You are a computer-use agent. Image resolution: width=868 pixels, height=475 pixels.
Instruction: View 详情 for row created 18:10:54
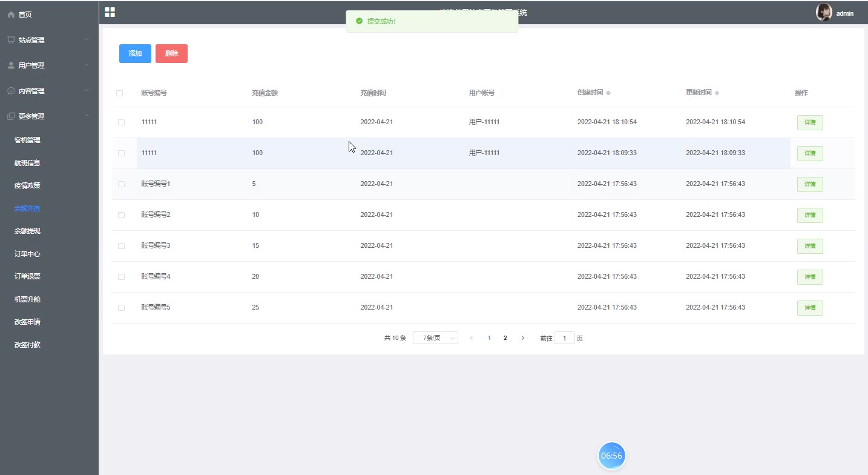(x=810, y=122)
